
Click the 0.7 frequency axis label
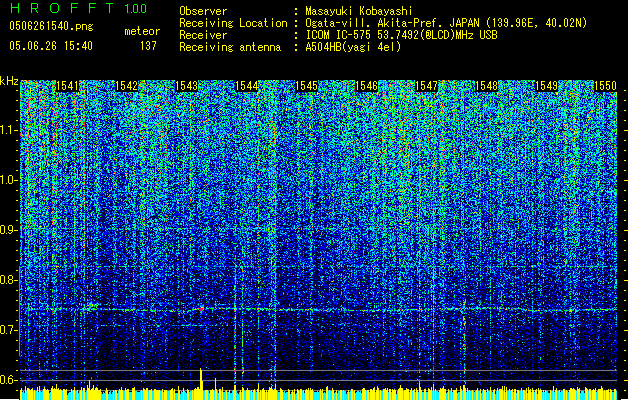pos(9,330)
